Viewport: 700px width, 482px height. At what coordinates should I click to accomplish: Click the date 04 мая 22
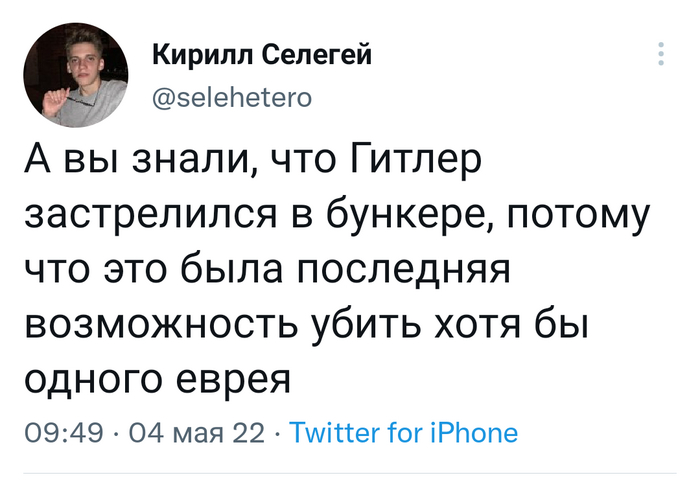tap(197, 432)
